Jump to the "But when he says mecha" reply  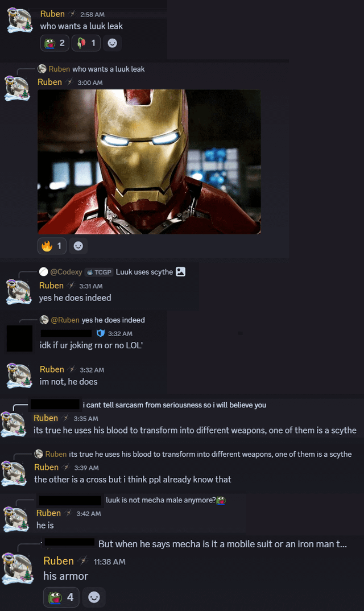click(x=222, y=544)
